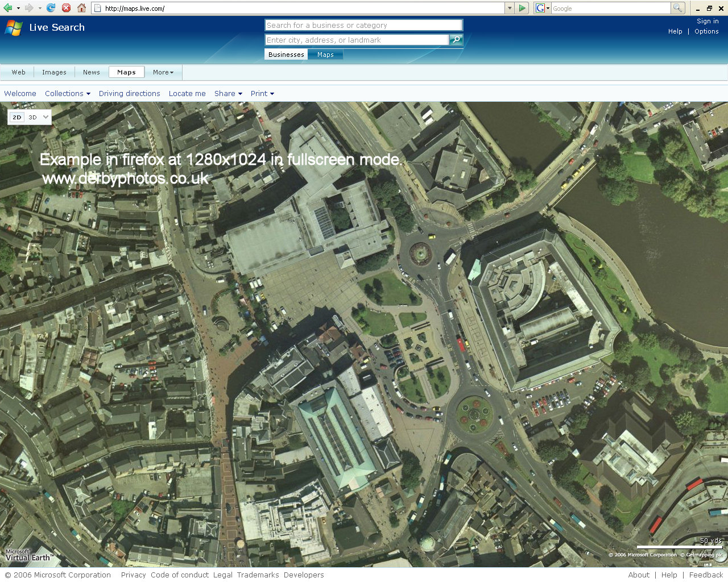The width and height of the screenshot is (728, 582).
Task: Switch the map view to 3D
Action: coord(32,117)
